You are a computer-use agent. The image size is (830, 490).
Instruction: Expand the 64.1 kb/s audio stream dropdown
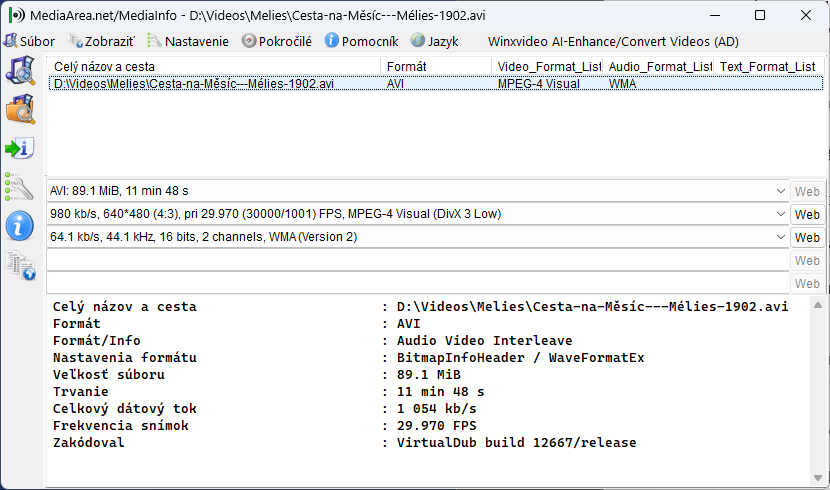click(780, 237)
